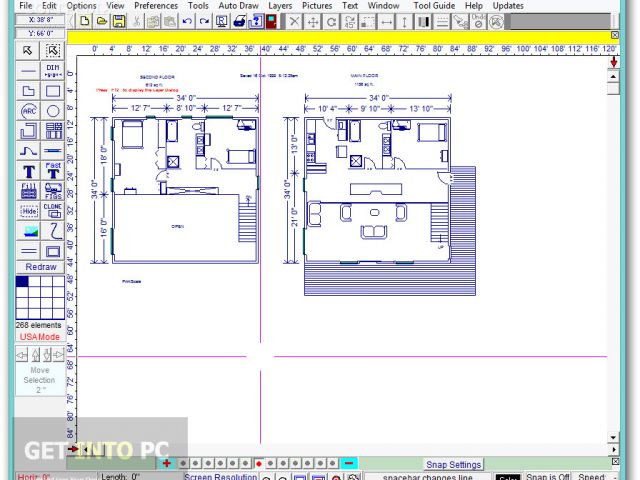This screenshot has height=480, width=640.
Task: Click the Print icon in toolbar
Action: (240, 20)
